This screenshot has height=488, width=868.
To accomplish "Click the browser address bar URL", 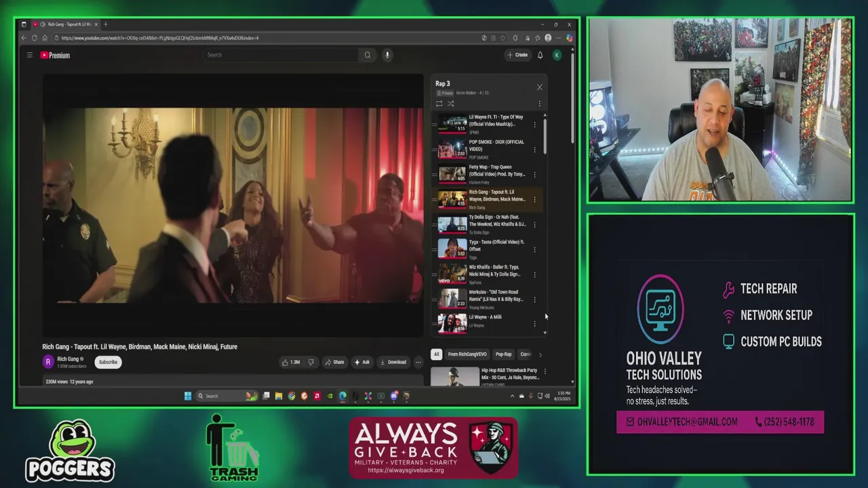I will tap(159, 38).
